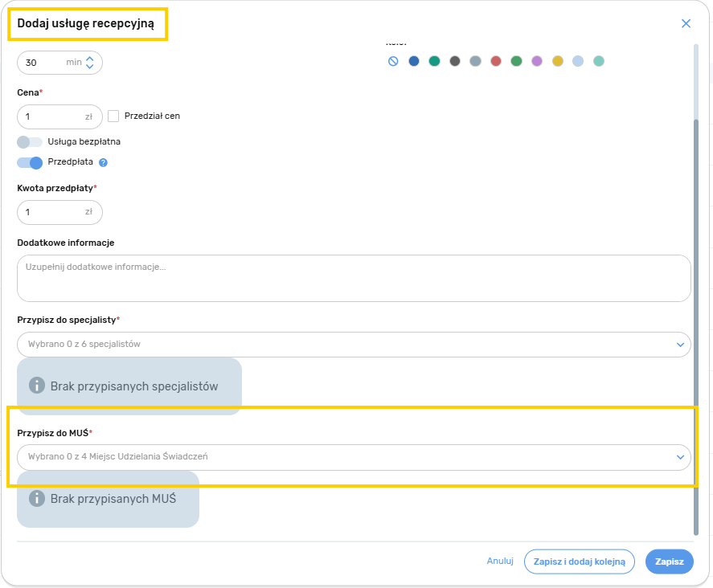Pick the dark blue color swatch
This screenshot has width=713, height=588.
(x=414, y=61)
